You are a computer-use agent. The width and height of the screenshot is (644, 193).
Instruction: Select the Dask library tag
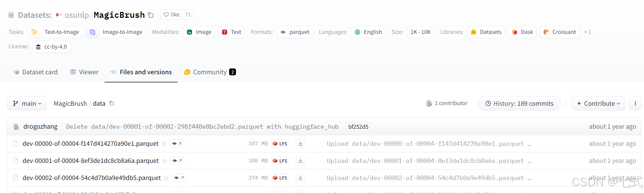(522, 32)
